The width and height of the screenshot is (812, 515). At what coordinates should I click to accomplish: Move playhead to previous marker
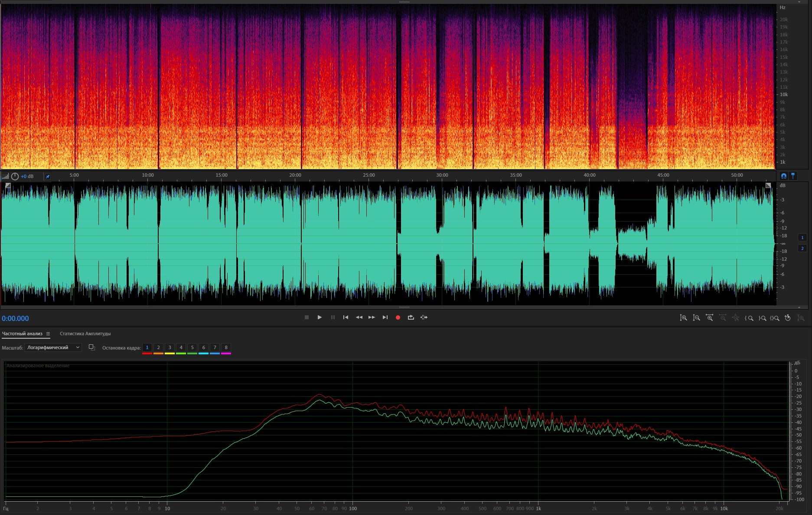(346, 317)
